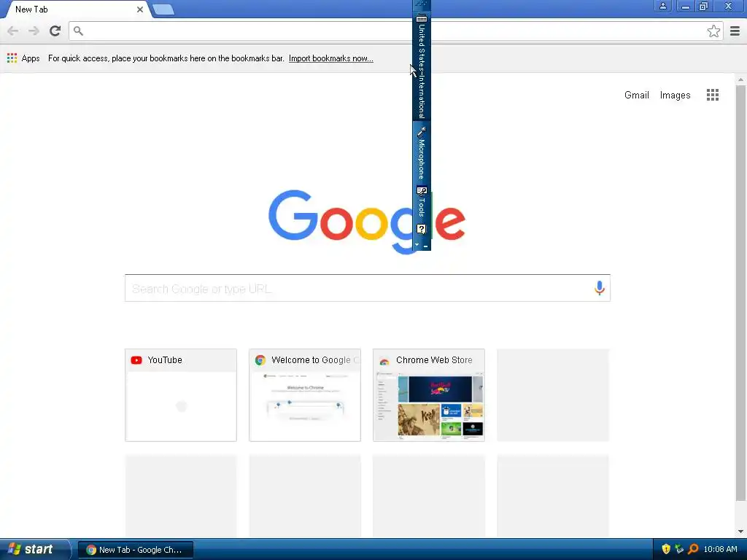Open language bar Help question mark
The height and width of the screenshot is (560, 747).
click(421, 229)
